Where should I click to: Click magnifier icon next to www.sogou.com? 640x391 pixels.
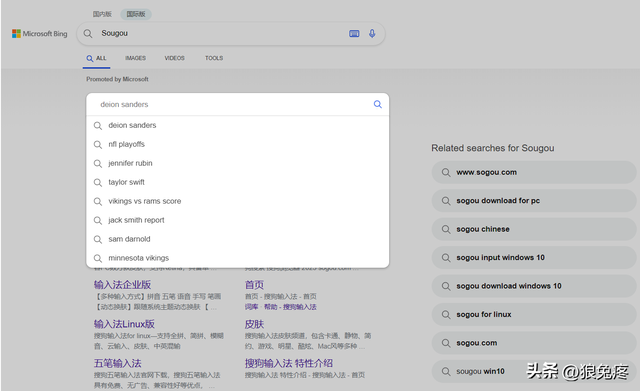[446, 173]
